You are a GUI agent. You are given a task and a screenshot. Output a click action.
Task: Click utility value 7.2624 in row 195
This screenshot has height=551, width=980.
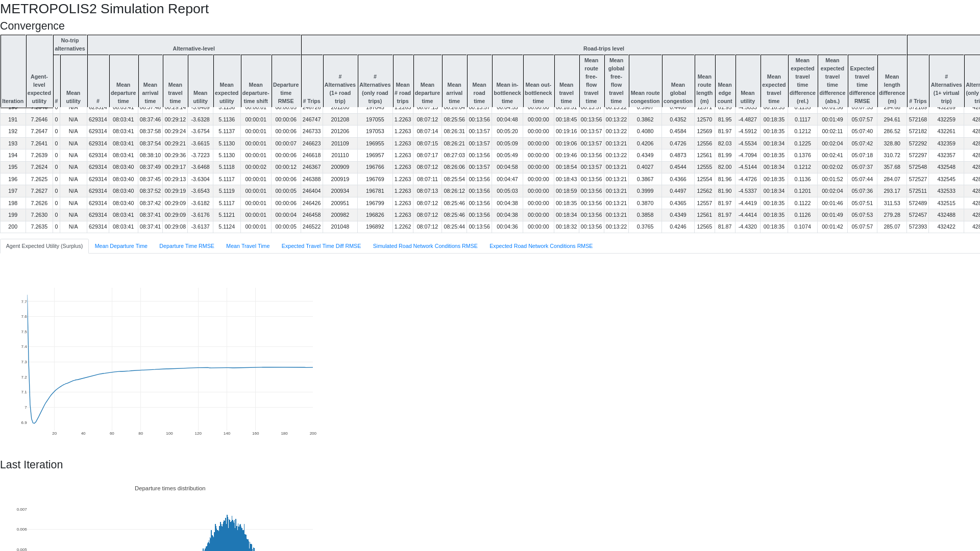[39, 167]
